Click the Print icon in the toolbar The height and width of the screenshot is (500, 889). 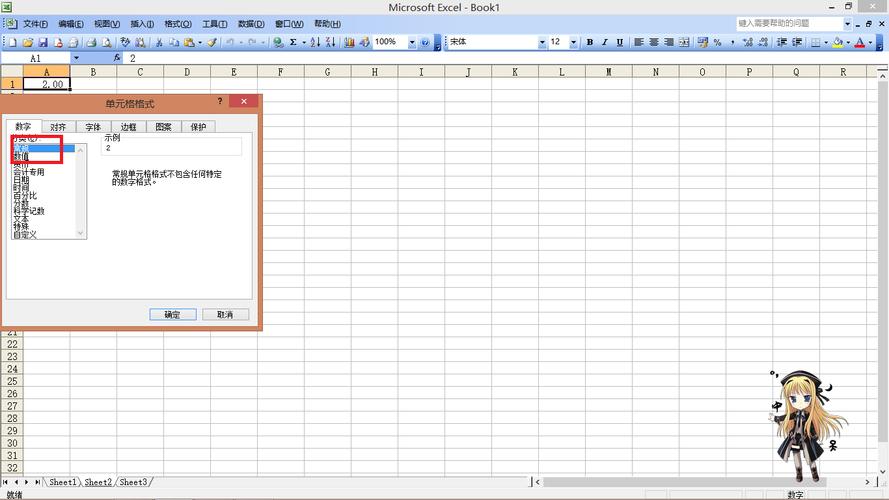pos(91,43)
